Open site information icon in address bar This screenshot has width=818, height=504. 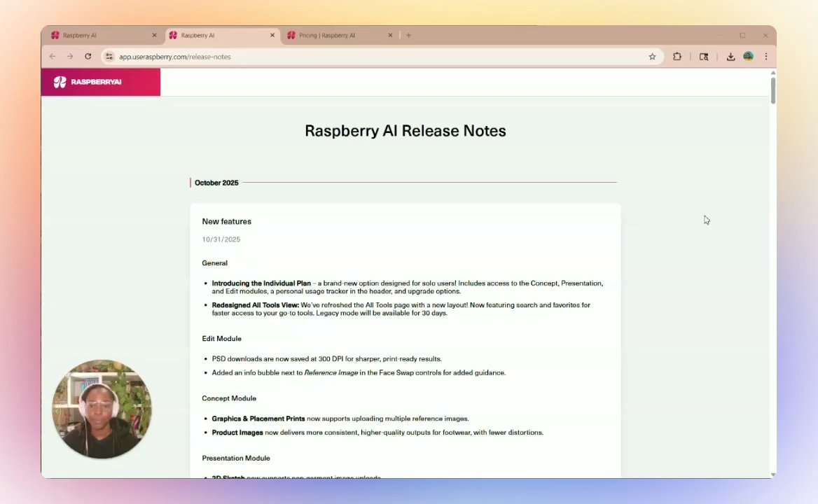(109, 56)
